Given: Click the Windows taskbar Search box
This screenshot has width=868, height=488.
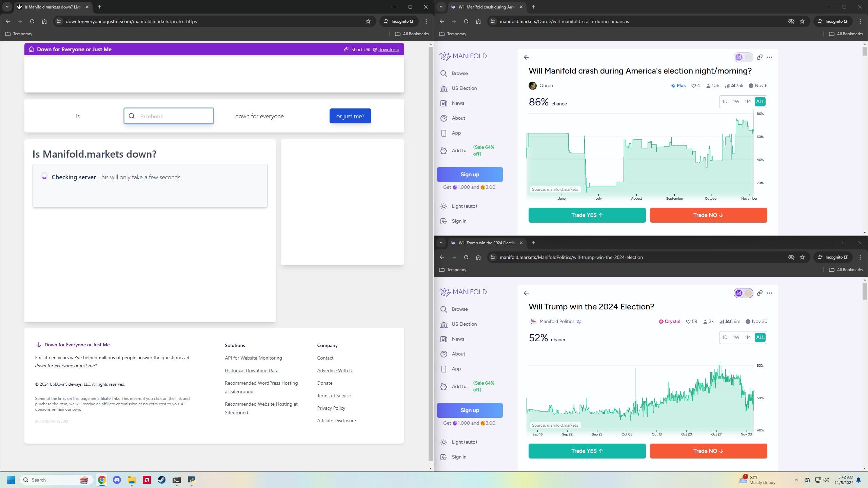Looking at the screenshot, I should coord(57,480).
